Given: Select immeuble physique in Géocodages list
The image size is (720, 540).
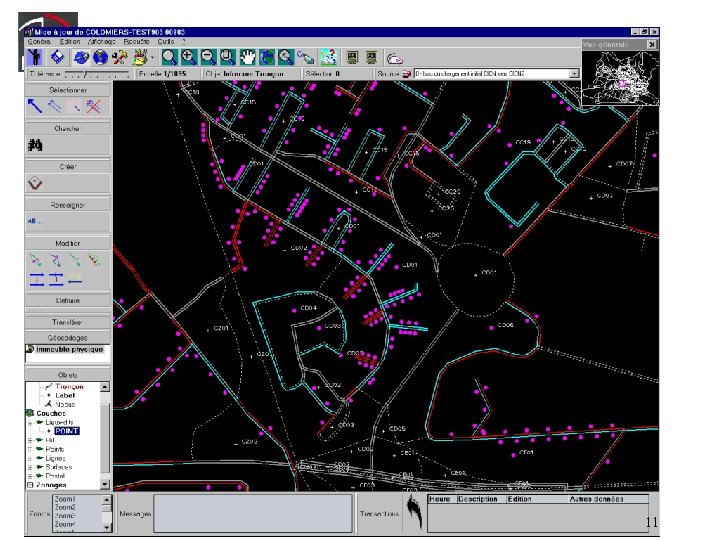Looking at the screenshot, I should pos(70,349).
